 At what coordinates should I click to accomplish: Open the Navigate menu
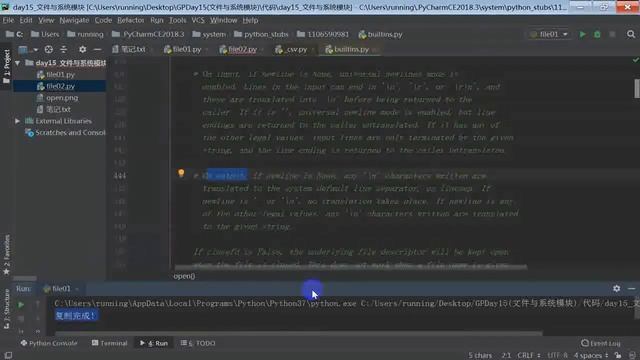(x=74, y=20)
